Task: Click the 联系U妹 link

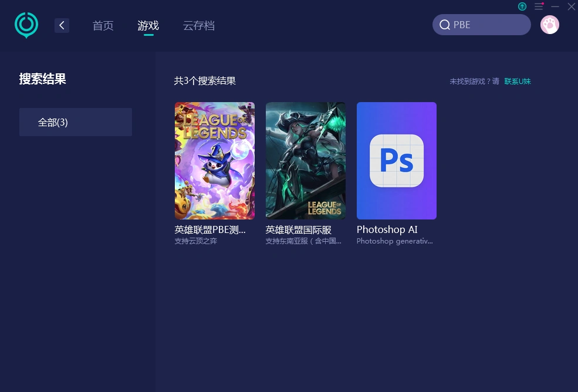Action: coord(518,81)
